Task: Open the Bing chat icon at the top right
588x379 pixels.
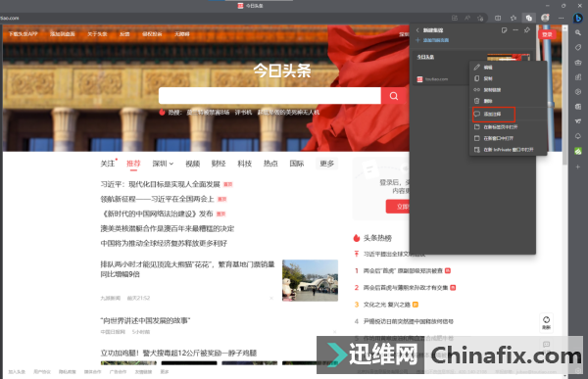Action: pos(577,18)
